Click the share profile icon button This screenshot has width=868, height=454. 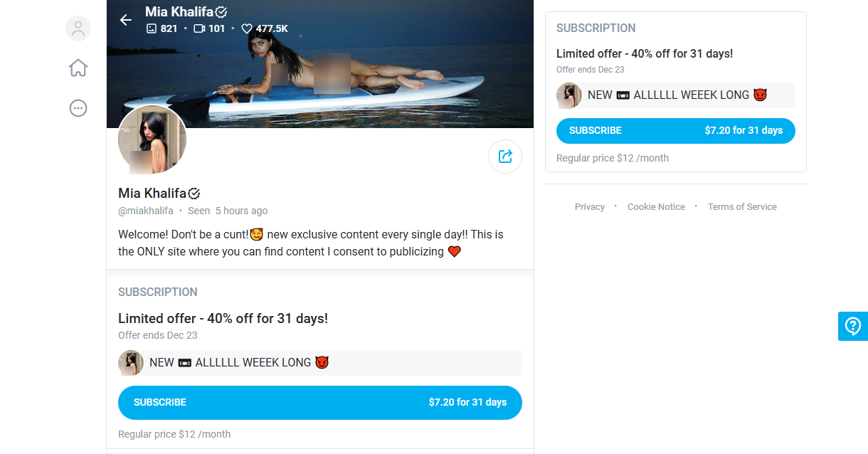pos(505,157)
